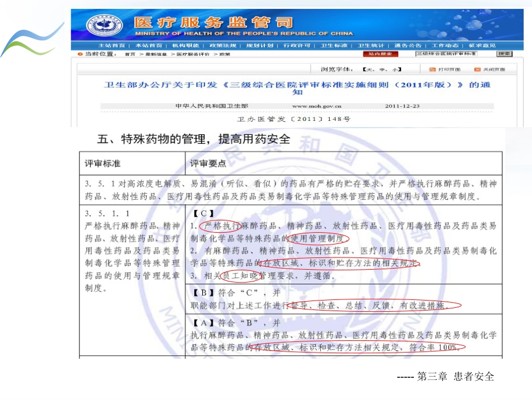Image resolution: width=532 pixels, height=399 pixels.
Task: Focus the search field containing 三级综合医院评审标准
Action: [x=446, y=54]
